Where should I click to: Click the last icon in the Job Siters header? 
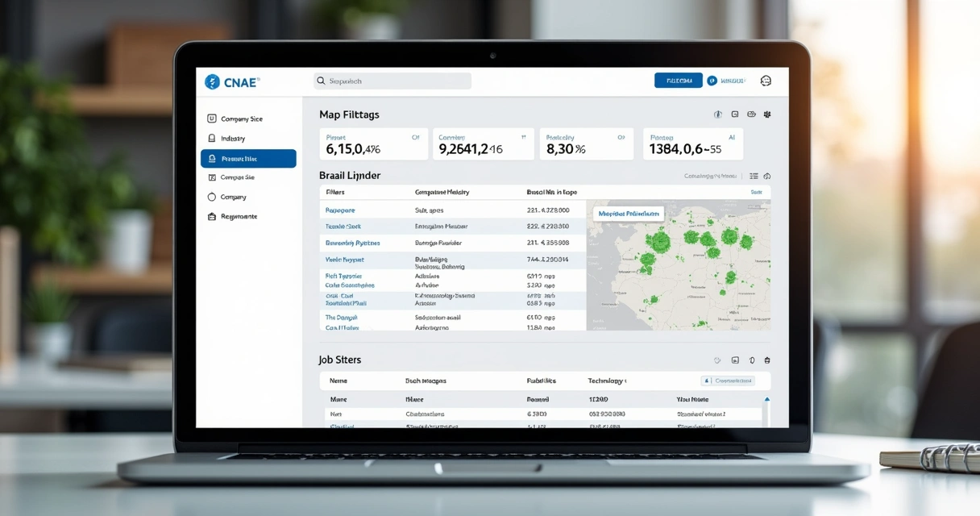click(767, 360)
